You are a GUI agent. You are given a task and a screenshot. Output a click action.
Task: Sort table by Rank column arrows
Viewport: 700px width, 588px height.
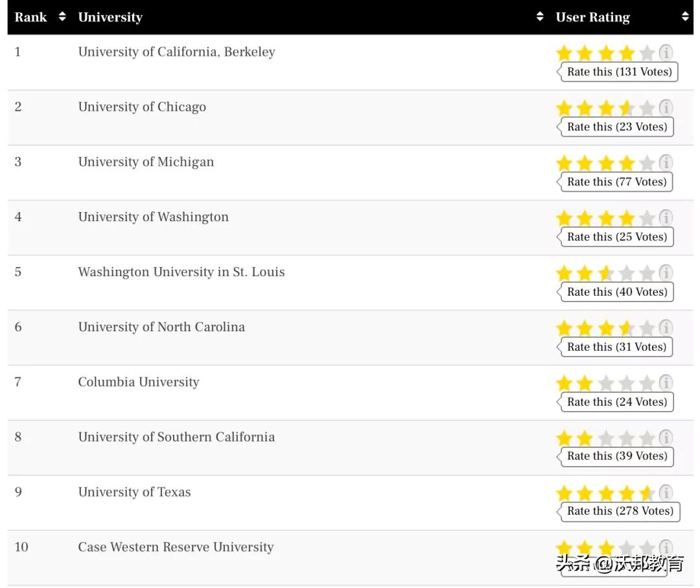62,17
